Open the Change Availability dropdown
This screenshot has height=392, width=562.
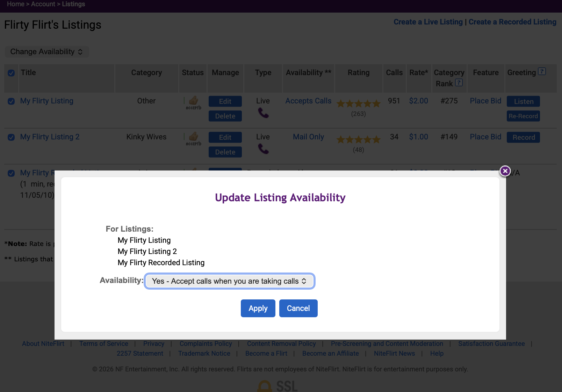click(46, 52)
